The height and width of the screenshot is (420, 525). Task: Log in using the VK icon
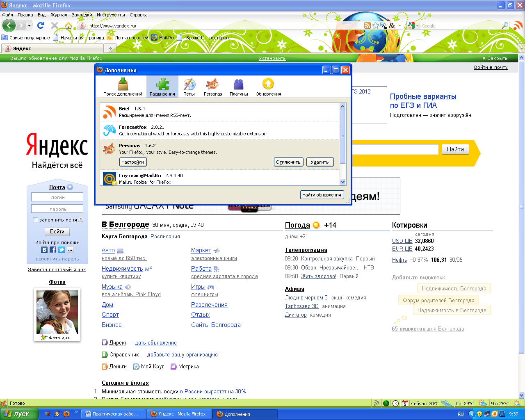point(44,250)
